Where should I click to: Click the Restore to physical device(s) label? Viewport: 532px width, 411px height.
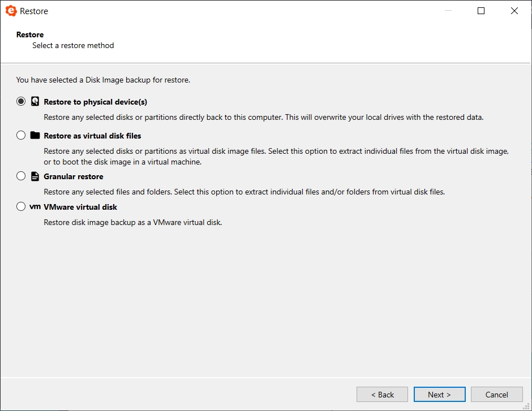pos(95,102)
